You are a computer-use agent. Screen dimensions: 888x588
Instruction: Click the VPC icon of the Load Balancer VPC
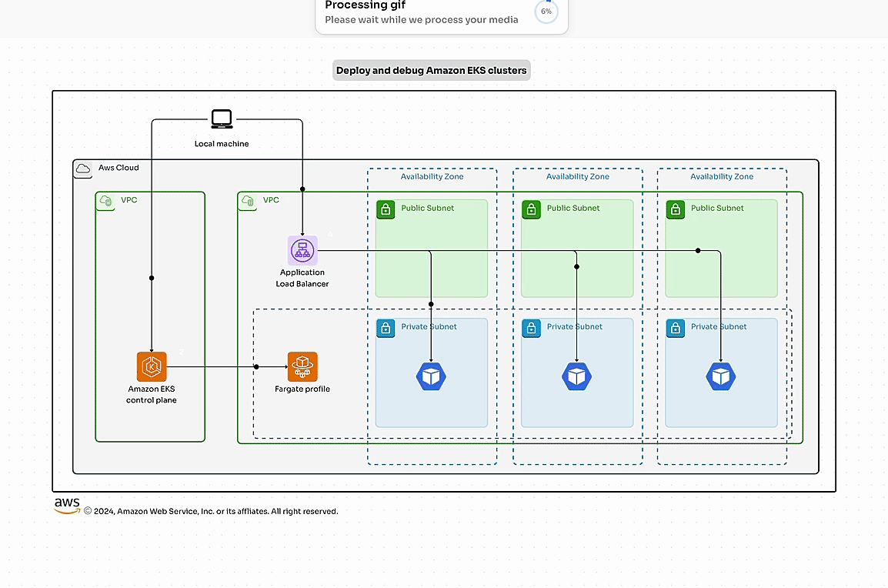(248, 201)
